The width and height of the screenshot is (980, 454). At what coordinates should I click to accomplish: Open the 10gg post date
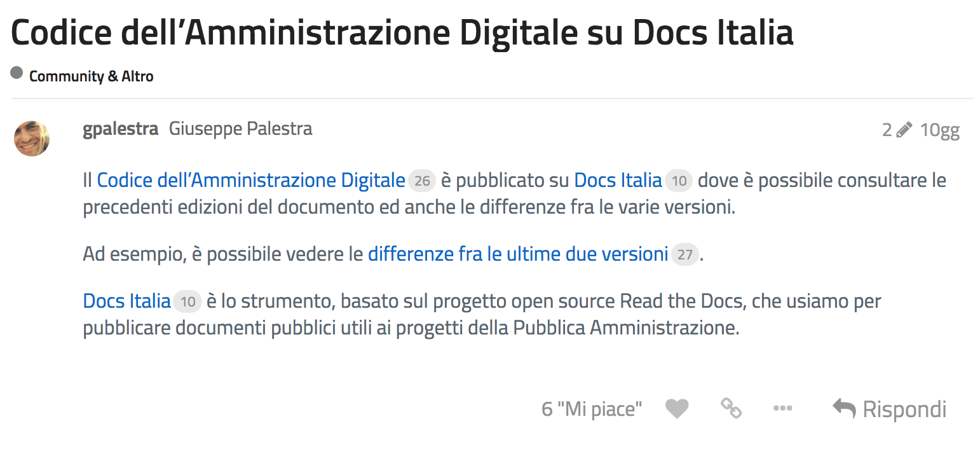point(940,130)
